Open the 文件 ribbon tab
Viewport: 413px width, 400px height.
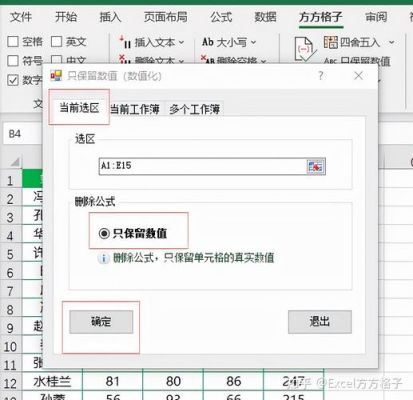[21, 17]
